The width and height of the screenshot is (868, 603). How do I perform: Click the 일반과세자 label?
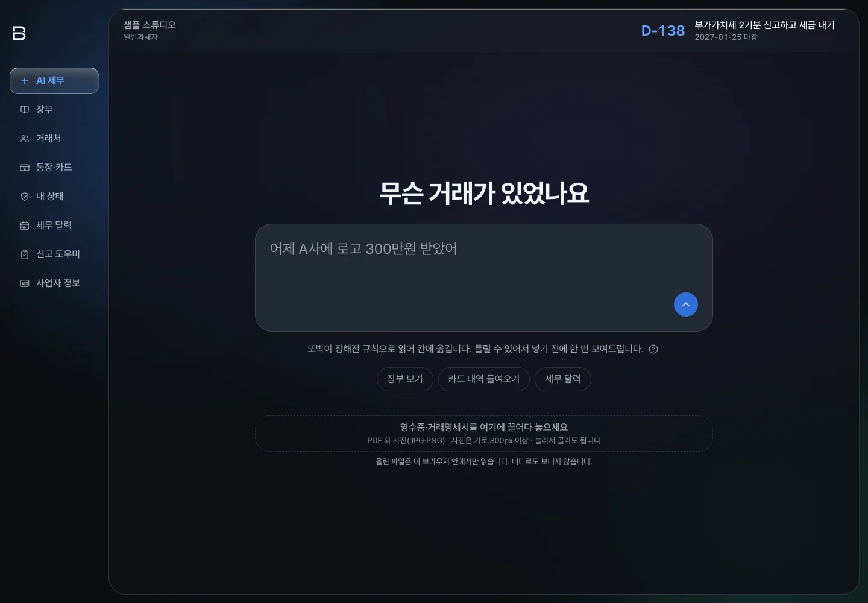(x=140, y=37)
